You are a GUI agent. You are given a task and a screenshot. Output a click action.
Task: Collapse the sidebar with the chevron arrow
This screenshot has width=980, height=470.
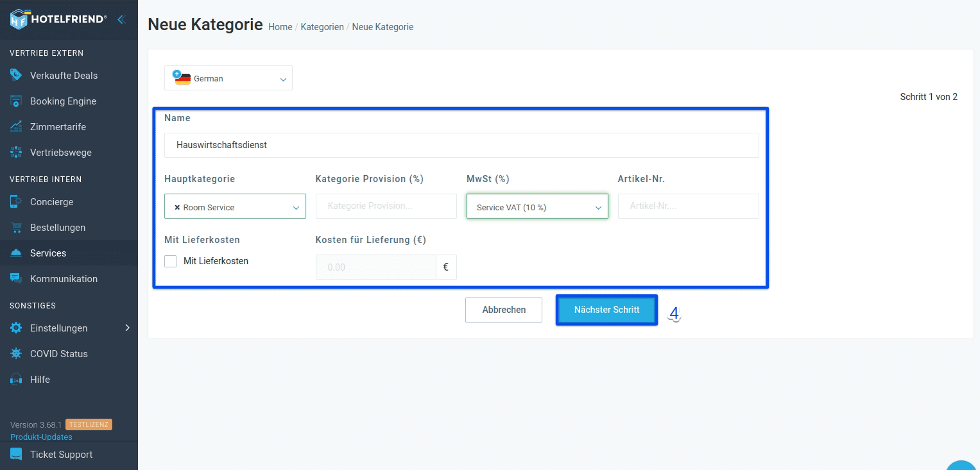point(121,19)
